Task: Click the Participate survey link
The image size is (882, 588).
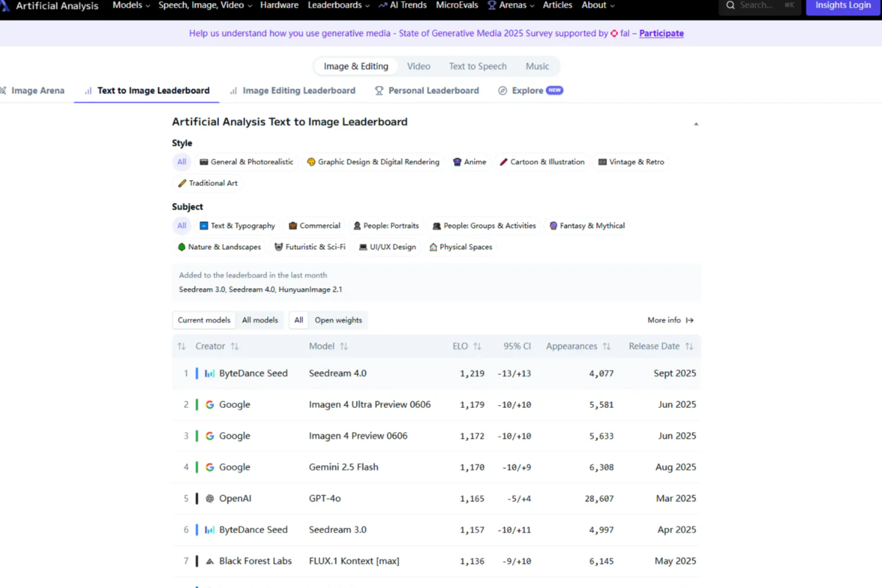Action: tap(661, 33)
